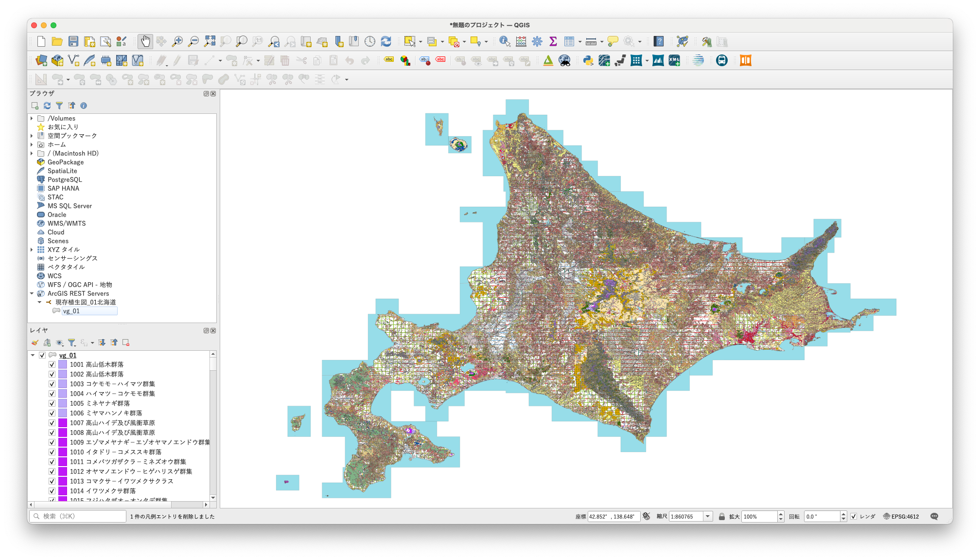The width and height of the screenshot is (980, 560).
Task: Open the attribute table icon
Action: pyautogui.click(x=569, y=41)
